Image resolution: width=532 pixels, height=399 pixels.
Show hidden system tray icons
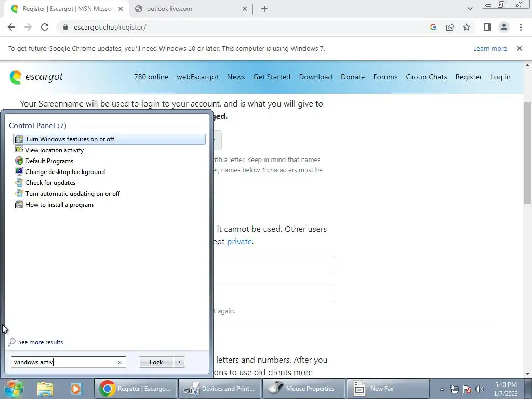pos(442,390)
